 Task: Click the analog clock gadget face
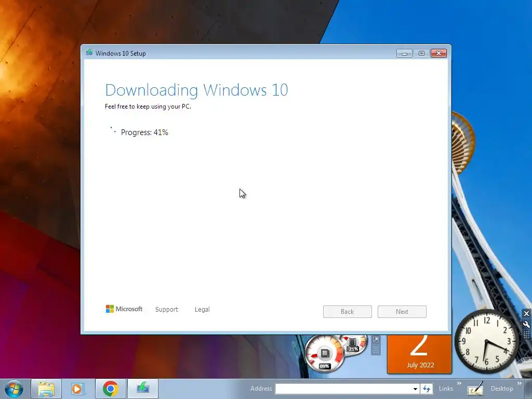click(x=486, y=341)
